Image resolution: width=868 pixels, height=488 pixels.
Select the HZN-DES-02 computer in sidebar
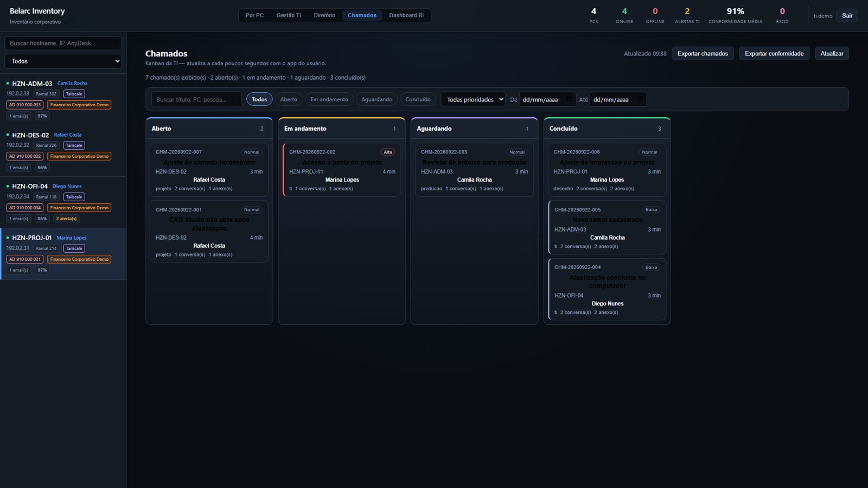click(63, 151)
